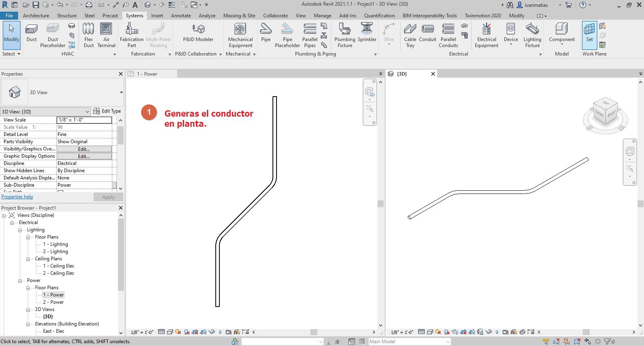This screenshot has width=644, height=346.
Task: Place an Air Terminal
Action: point(106,35)
